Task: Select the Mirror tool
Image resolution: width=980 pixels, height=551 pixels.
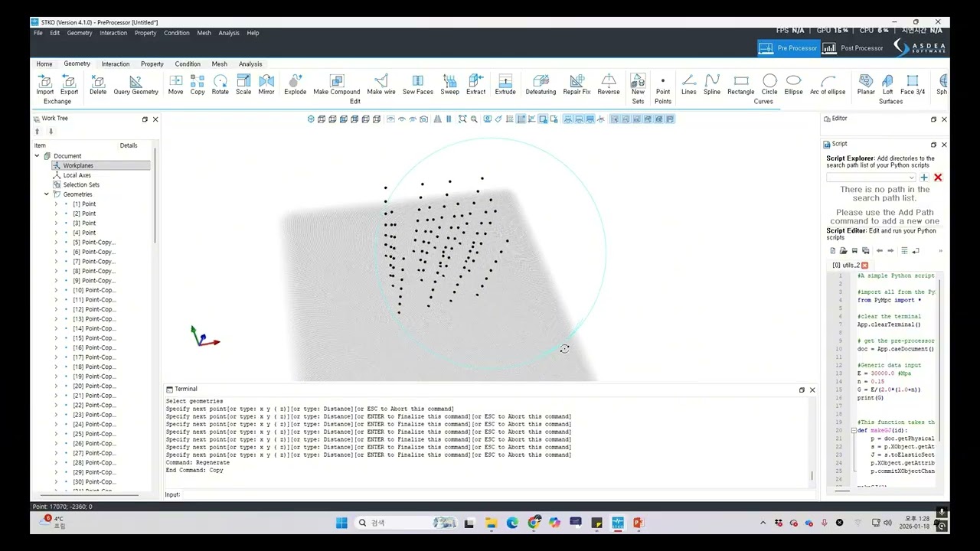Action: tap(266, 84)
